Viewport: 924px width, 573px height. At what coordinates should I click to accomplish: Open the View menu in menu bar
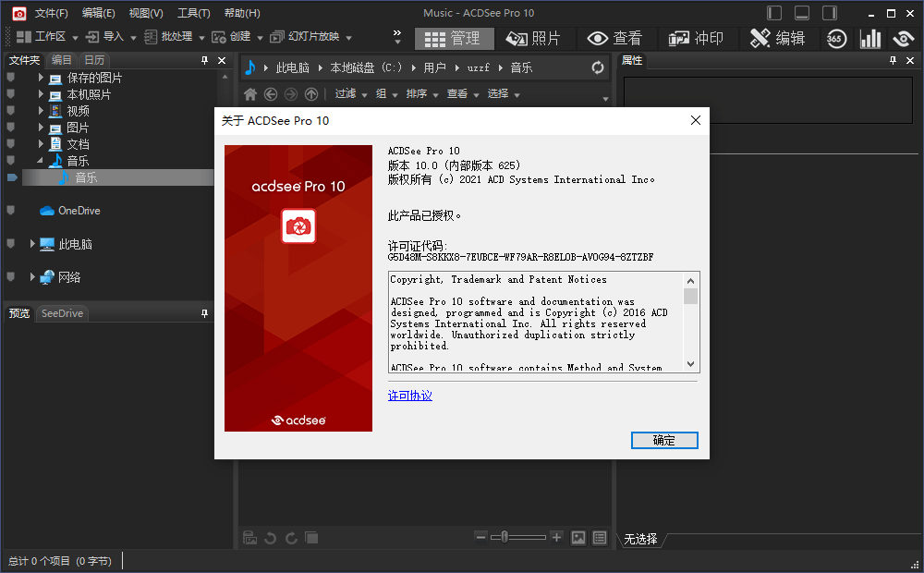[x=146, y=13]
